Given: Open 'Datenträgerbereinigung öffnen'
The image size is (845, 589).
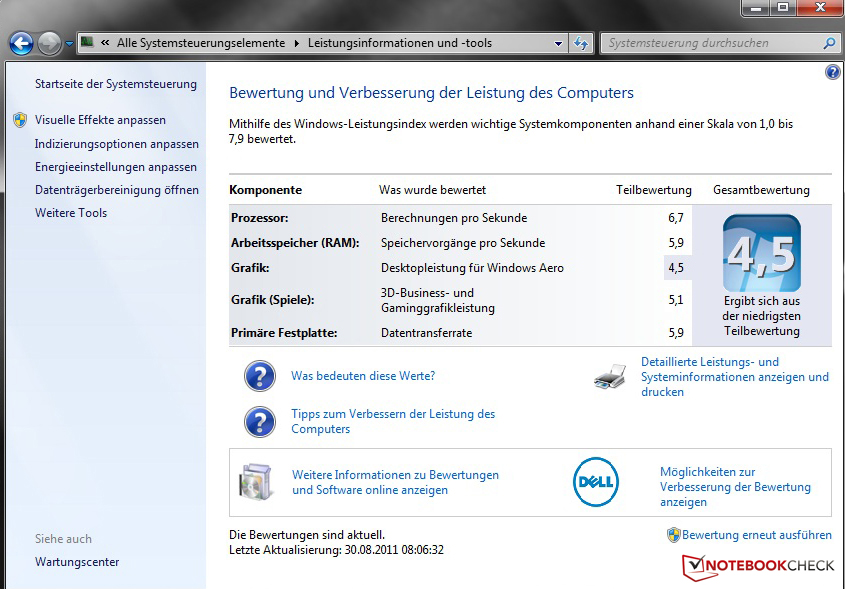Looking at the screenshot, I should coord(117,190).
